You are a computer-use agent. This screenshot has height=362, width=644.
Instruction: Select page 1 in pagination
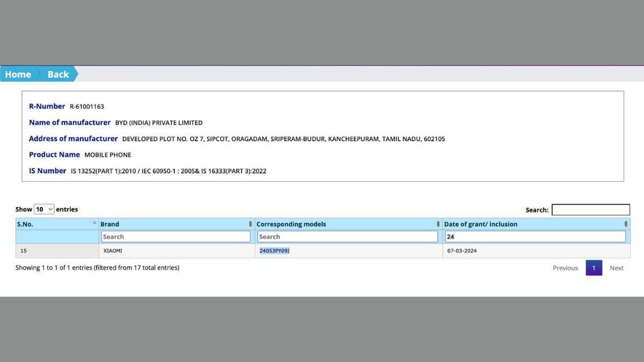pos(594,268)
